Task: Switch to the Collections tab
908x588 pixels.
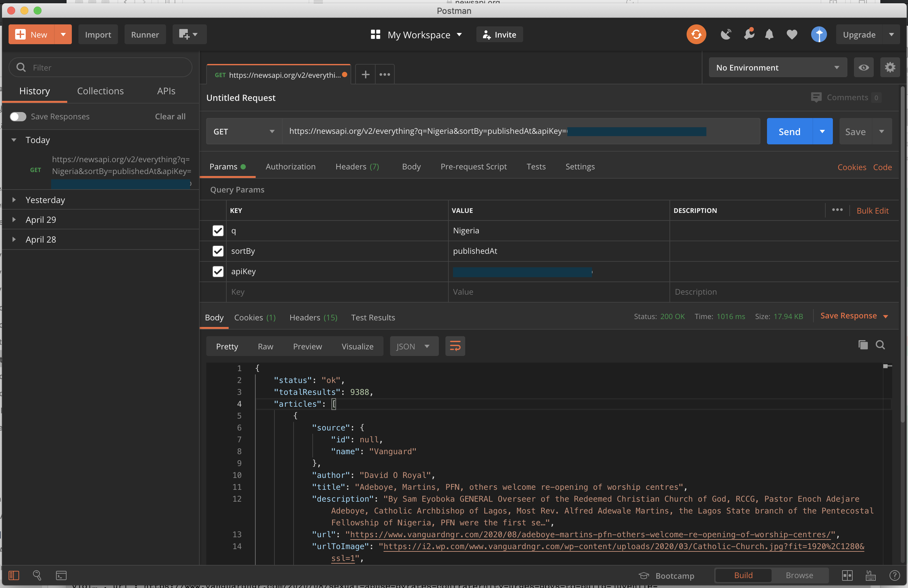Action: [100, 91]
